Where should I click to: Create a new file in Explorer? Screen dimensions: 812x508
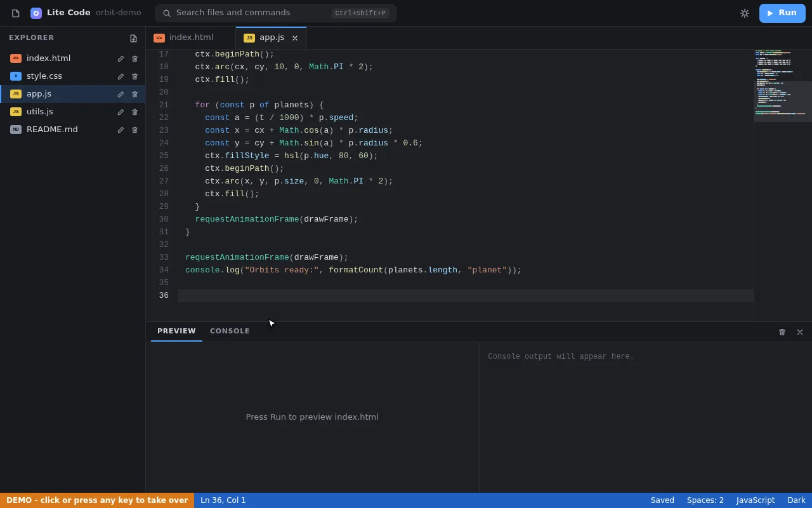(x=133, y=38)
